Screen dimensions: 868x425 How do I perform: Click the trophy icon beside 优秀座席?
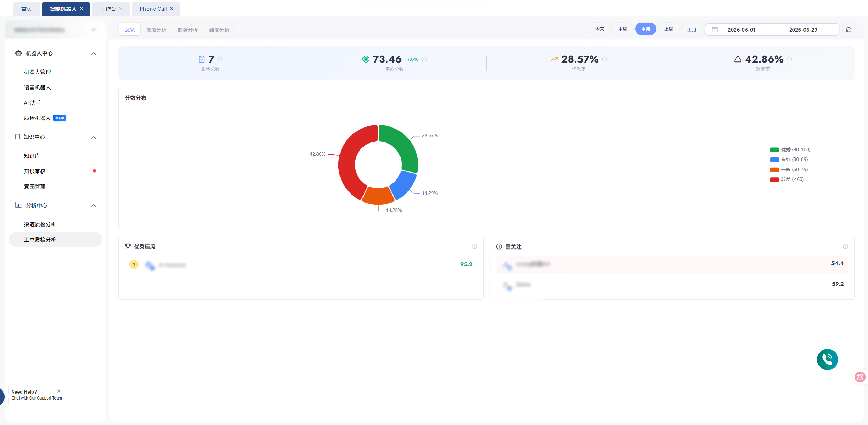pos(128,247)
